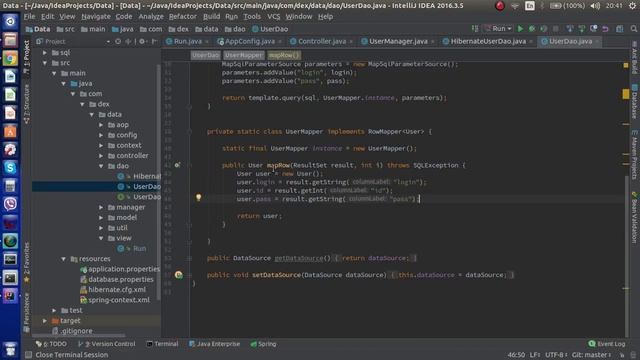Start debugging with the bug icon

click(x=532, y=29)
